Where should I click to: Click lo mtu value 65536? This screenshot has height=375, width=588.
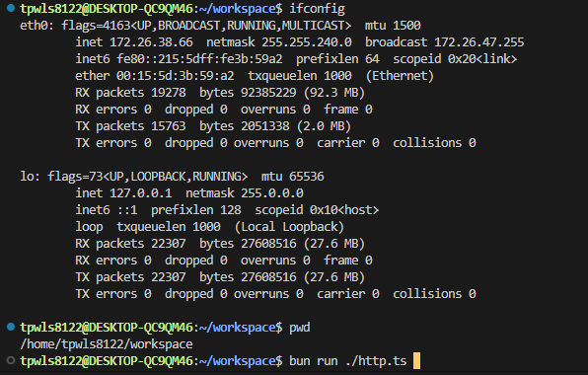[x=307, y=177]
